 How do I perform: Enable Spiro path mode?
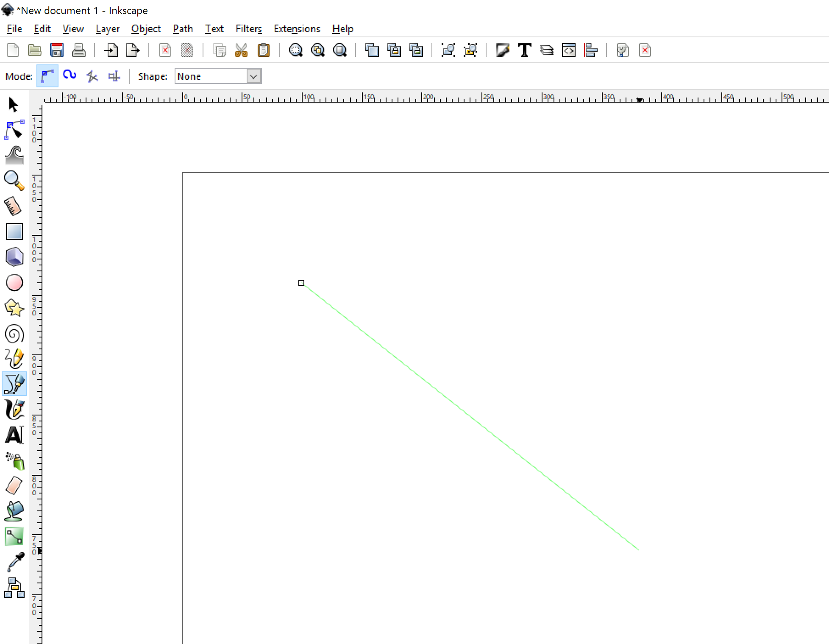[x=70, y=76]
